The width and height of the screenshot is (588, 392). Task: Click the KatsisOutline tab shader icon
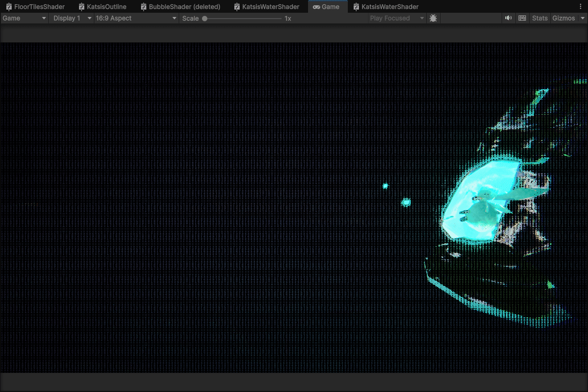click(81, 7)
